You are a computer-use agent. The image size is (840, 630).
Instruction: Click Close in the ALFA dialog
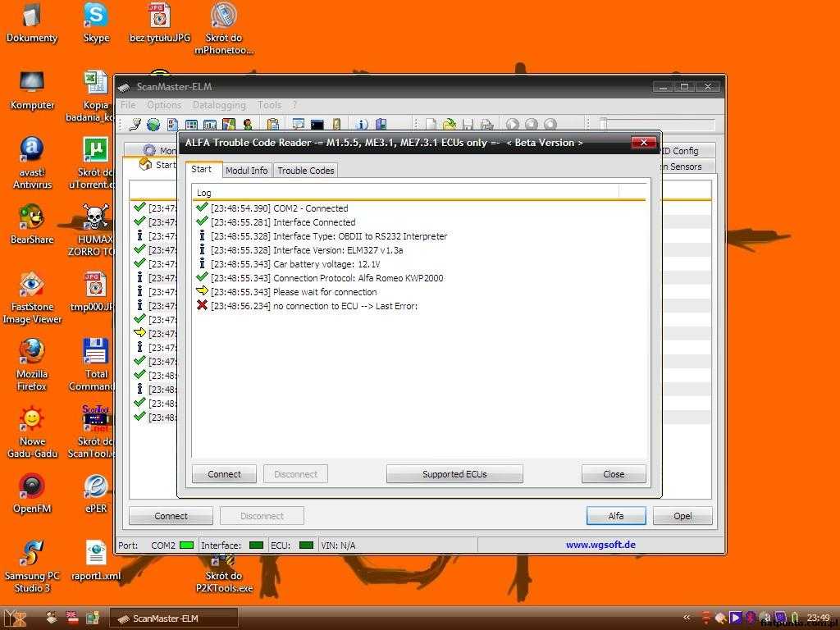(x=614, y=474)
